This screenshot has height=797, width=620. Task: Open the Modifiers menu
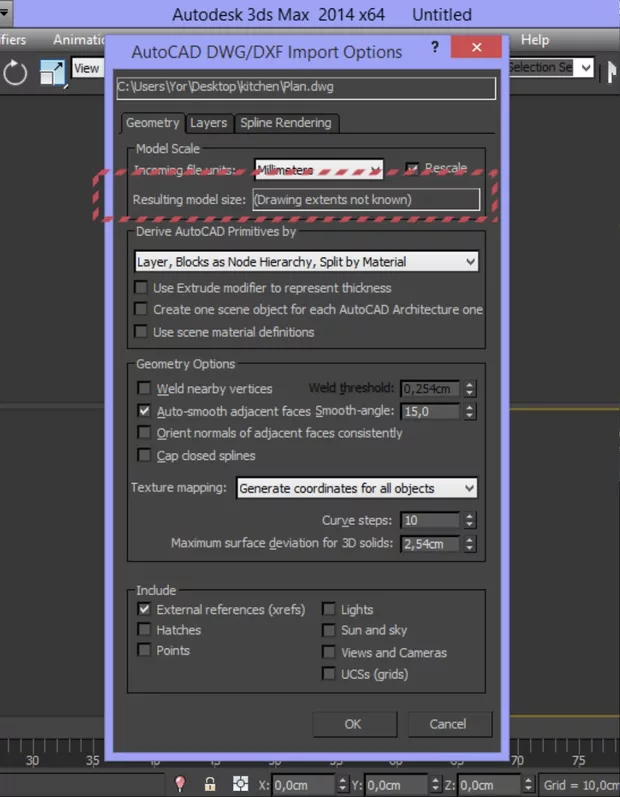coord(13,40)
